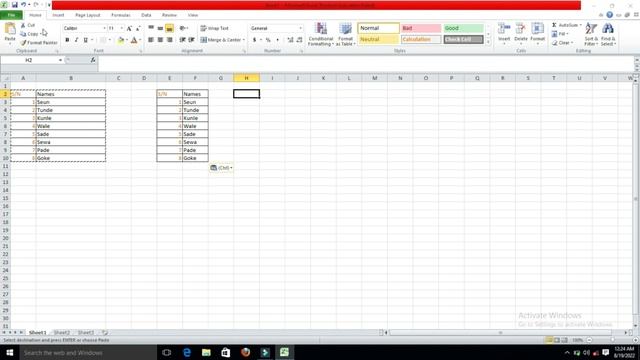Screen dimensions: 640x360
Task: Toggle Align Text Right
Action: pyautogui.click(x=169, y=40)
